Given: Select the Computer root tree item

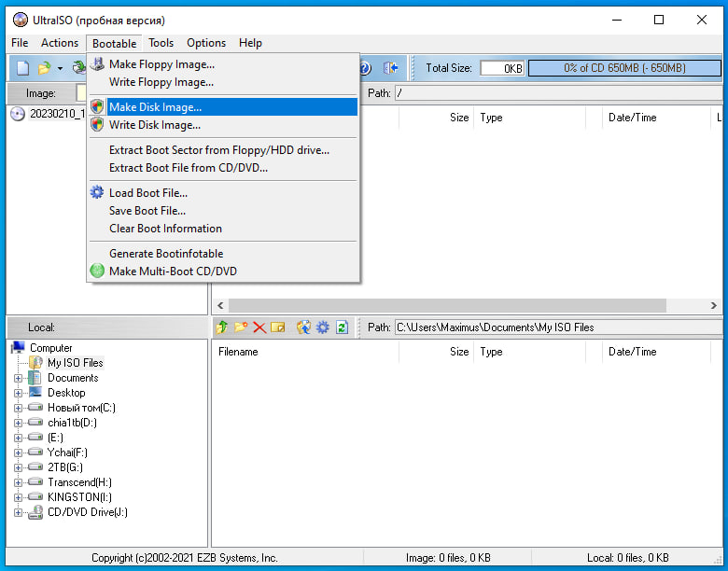Looking at the screenshot, I should (50, 348).
